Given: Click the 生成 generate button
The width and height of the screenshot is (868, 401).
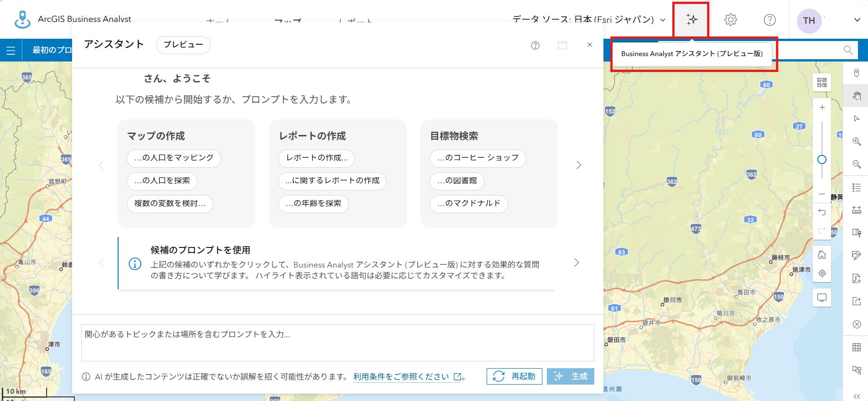Looking at the screenshot, I should coord(570,376).
